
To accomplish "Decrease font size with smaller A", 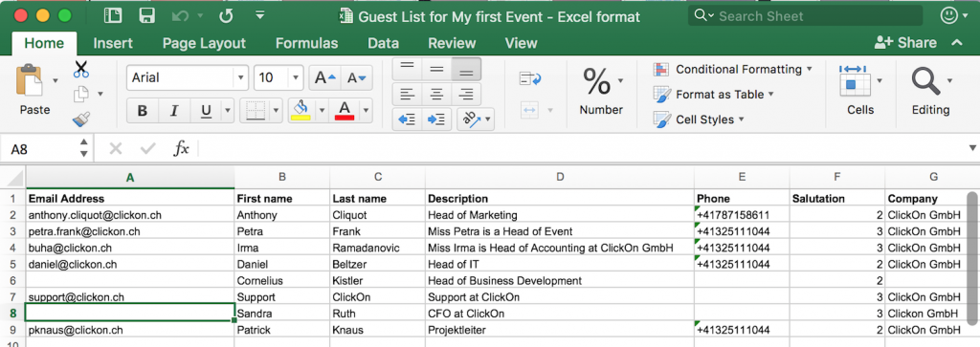I will pyautogui.click(x=356, y=78).
